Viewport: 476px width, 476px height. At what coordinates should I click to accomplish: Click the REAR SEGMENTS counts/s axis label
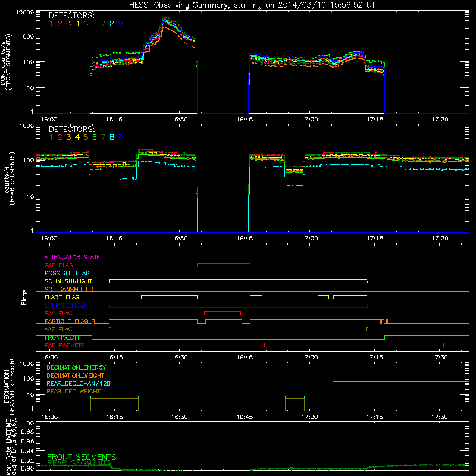tap(9, 178)
